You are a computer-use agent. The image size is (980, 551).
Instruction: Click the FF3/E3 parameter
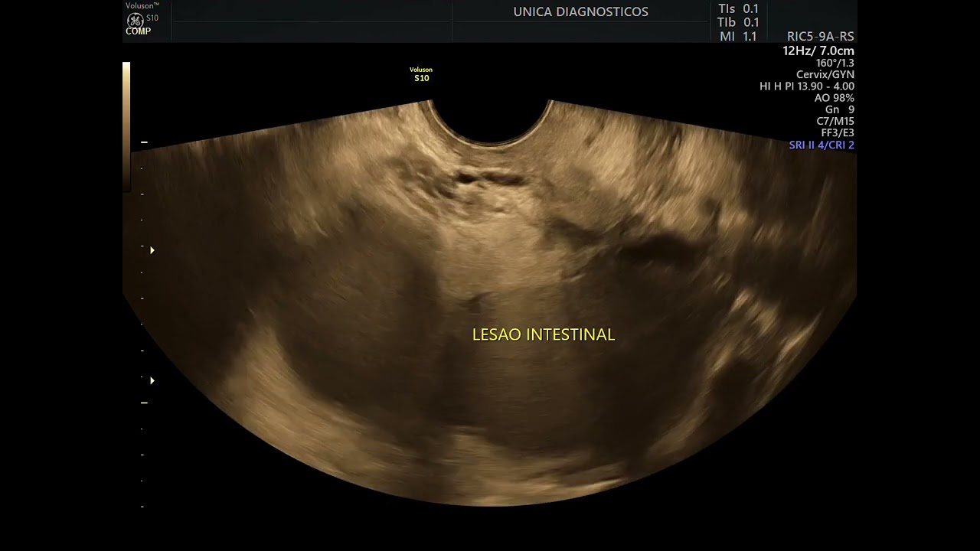point(837,133)
